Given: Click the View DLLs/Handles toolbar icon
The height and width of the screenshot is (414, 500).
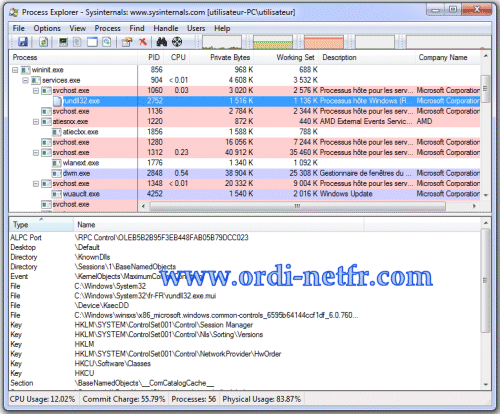Looking at the screenshot, I should tap(107, 42).
